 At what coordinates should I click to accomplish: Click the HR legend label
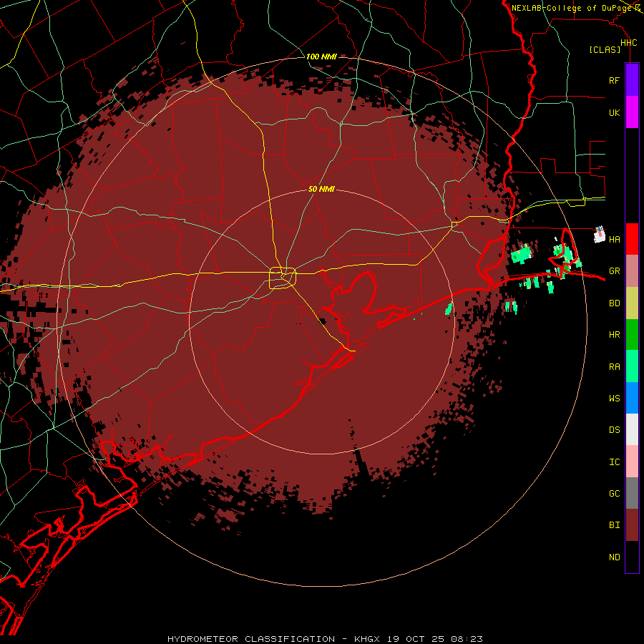(x=614, y=335)
